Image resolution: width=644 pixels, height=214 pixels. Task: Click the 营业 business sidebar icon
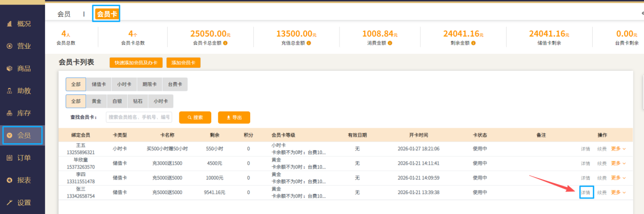(9, 46)
